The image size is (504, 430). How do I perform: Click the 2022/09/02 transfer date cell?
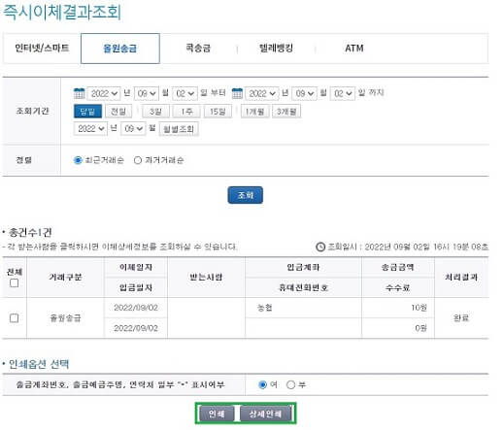[136, 308]
